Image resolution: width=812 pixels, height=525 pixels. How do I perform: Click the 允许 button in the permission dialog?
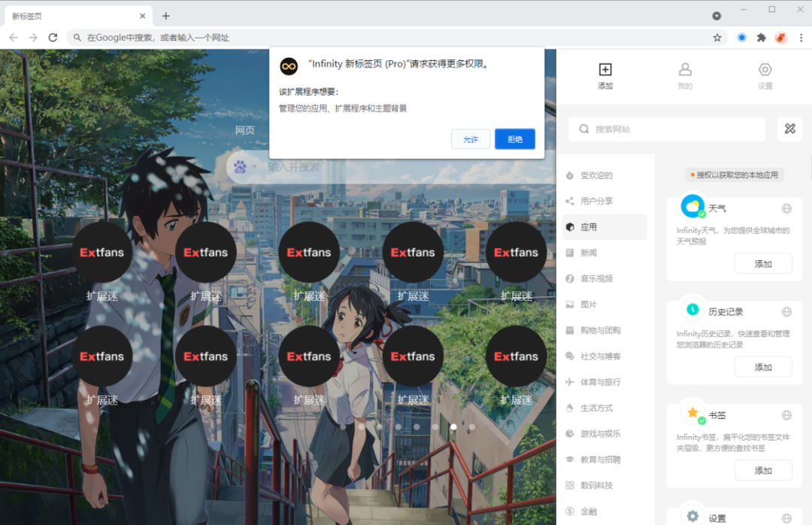click(470, 139)
